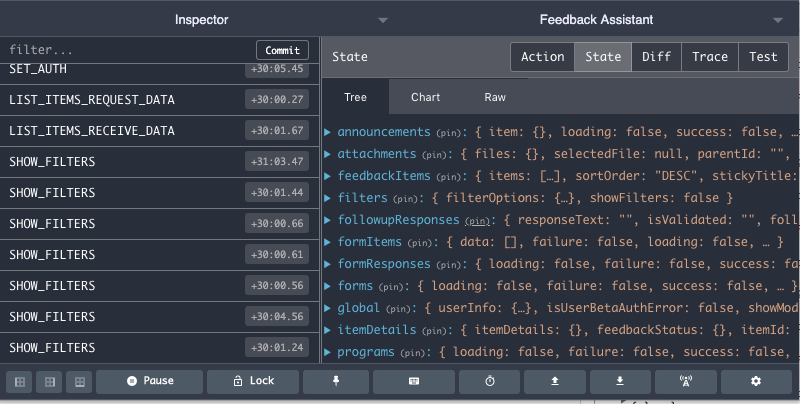The height and width of the screenshot is (404, 800).
Task: Click the export download icon
Action: click(620, 382)
